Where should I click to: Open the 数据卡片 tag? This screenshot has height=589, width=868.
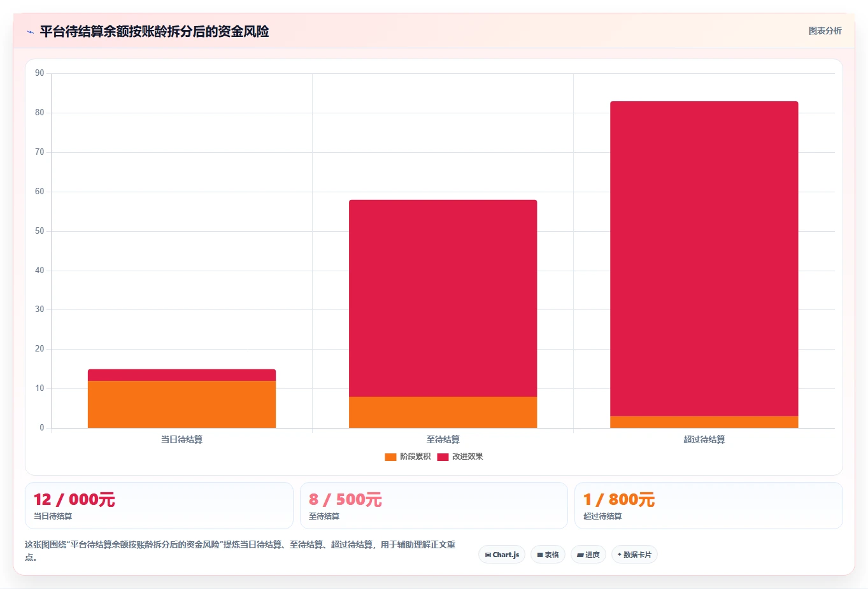click(x=634, y=555)
